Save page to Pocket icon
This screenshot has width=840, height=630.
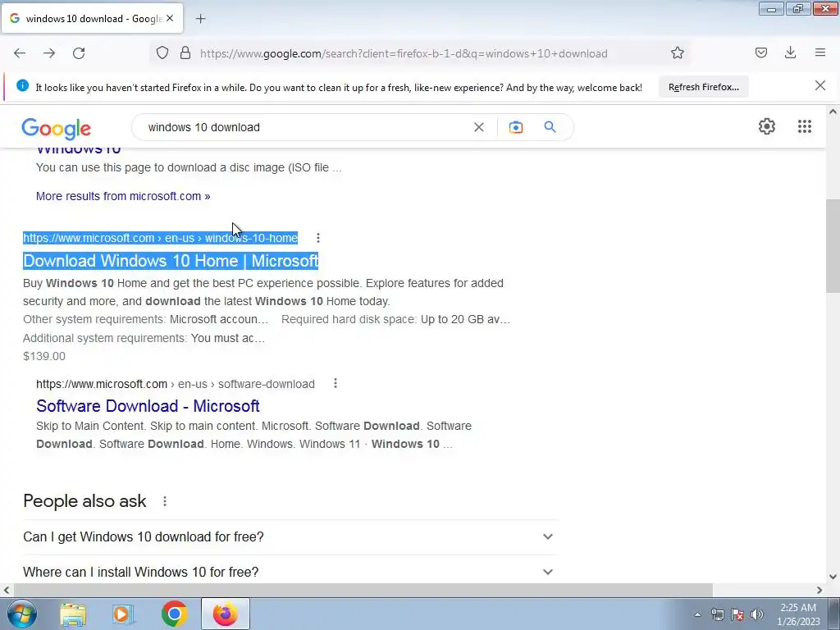click(761, 52)
